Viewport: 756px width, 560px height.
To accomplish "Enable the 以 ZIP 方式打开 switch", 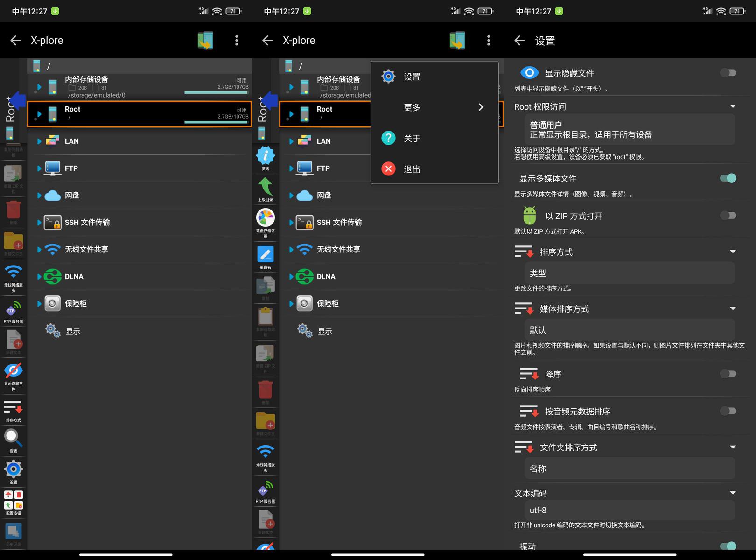I will pos(728,216).
